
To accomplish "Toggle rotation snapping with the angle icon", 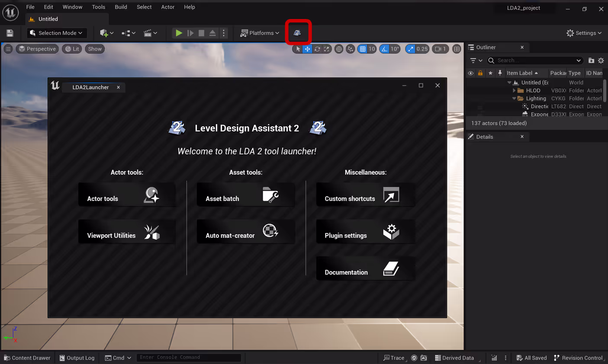I will pos(384,49).
